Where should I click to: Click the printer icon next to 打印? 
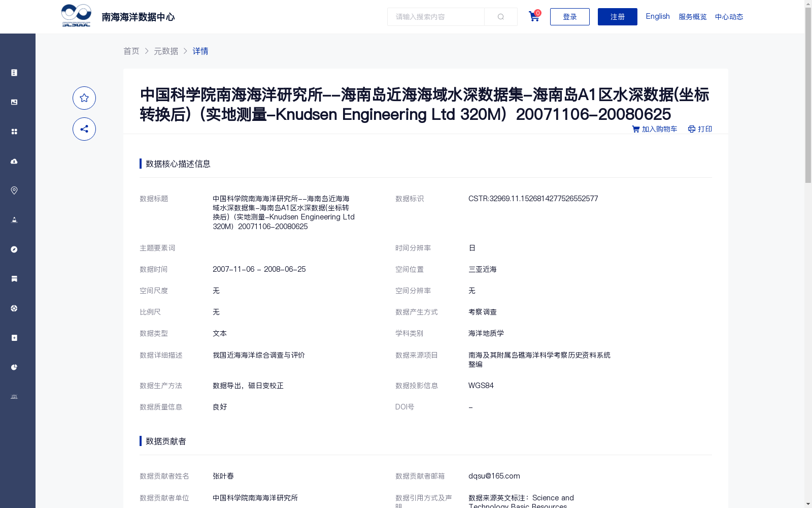692,129
